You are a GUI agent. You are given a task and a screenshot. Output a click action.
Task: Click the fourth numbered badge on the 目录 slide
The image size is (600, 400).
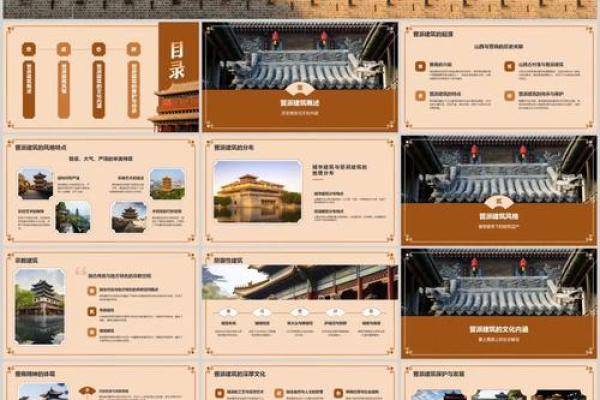133,49
